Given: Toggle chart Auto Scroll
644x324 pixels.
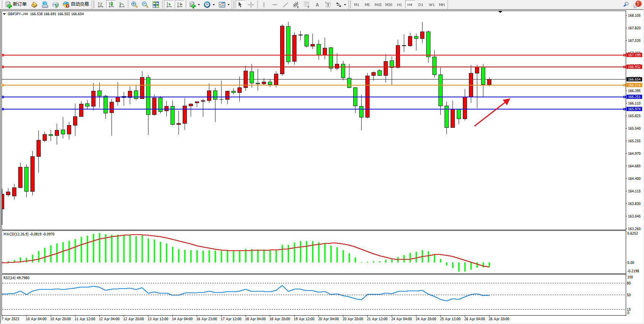Looking at the screenshot, I should coord(169,5).
